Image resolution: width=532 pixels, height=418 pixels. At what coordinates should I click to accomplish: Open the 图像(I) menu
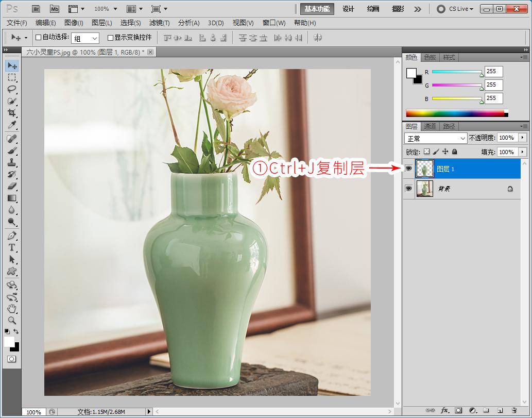point(74,23)
